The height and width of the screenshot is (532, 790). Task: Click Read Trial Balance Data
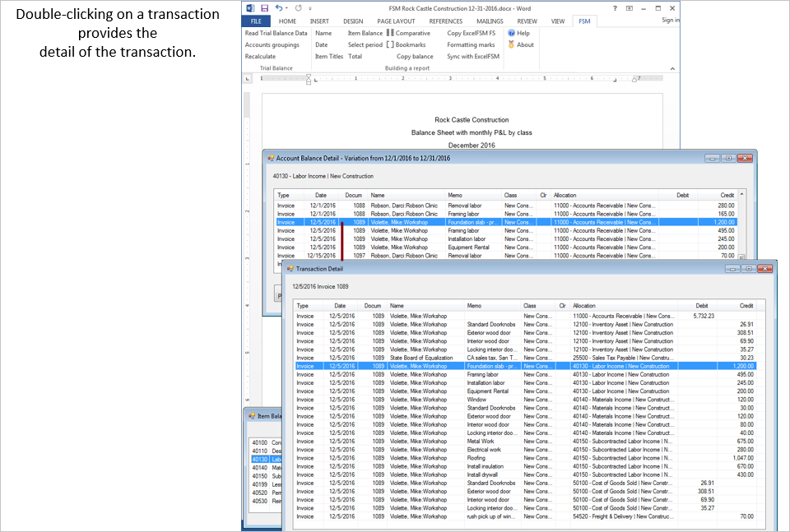276,33
